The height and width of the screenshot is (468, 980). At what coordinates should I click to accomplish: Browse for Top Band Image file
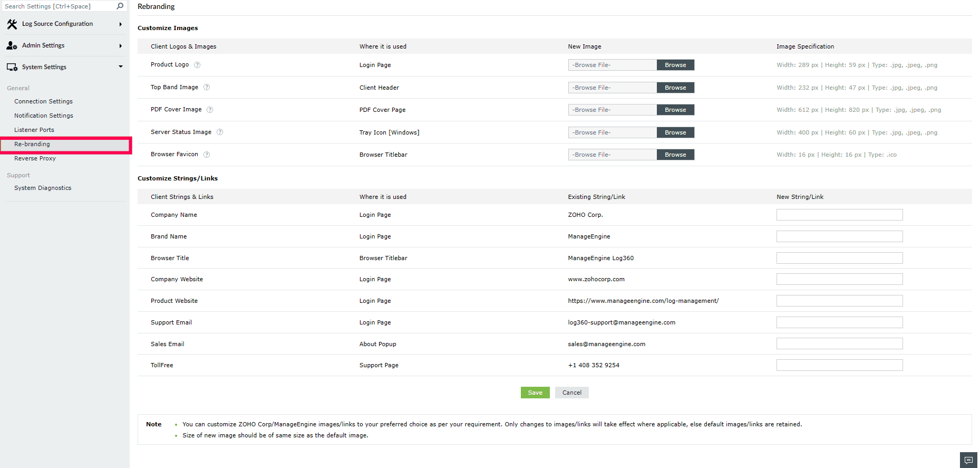[675, 88]
